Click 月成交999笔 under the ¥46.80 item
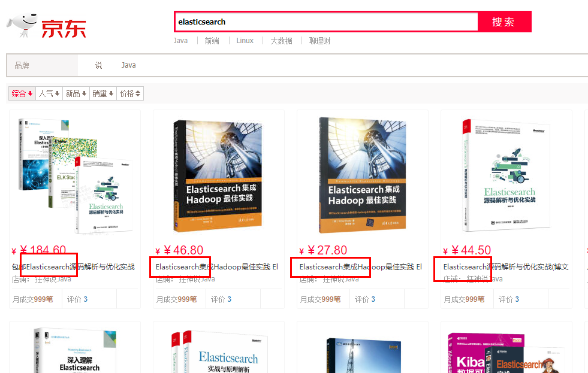This screenshot has width=588, height=373. [176, 299]
